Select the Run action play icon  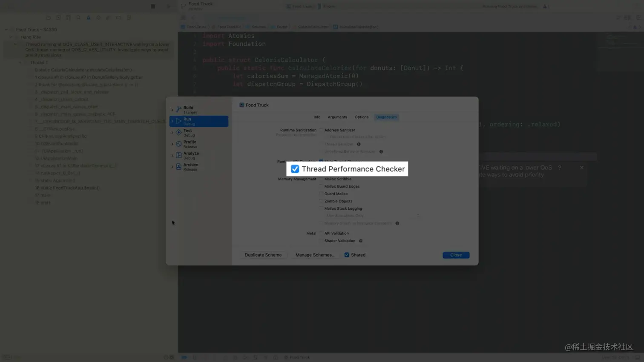[179, 121]
